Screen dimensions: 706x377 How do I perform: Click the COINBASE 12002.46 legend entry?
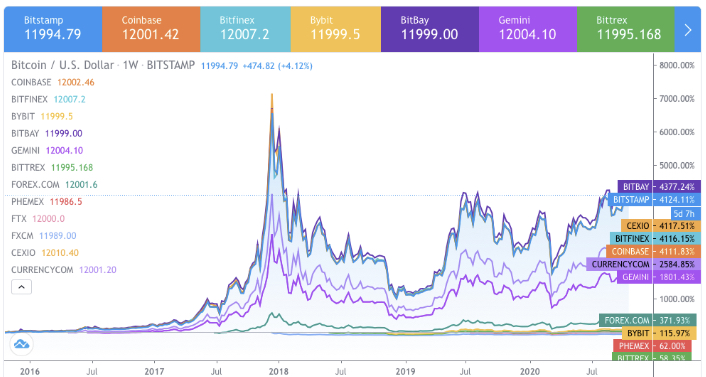click(53, 82)
